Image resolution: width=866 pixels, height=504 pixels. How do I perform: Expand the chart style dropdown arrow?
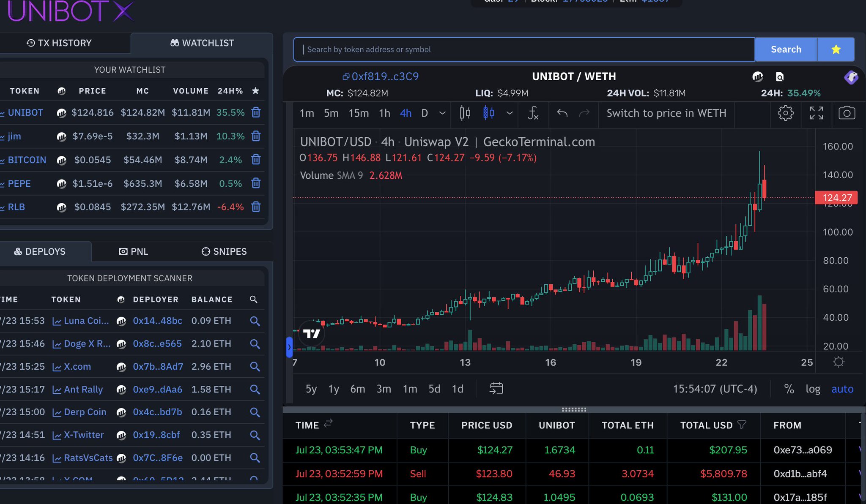click(510, 113)
